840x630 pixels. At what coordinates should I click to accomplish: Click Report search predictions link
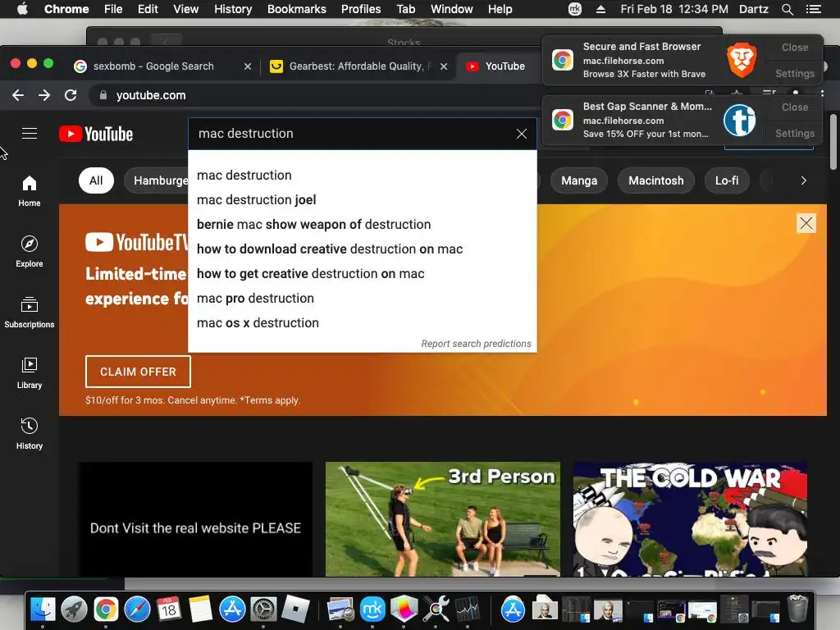point(476,344)
